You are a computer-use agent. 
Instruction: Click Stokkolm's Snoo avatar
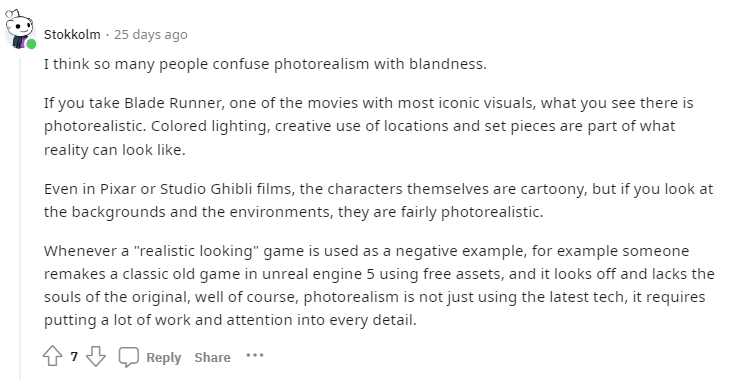click(x=19, y=29)
